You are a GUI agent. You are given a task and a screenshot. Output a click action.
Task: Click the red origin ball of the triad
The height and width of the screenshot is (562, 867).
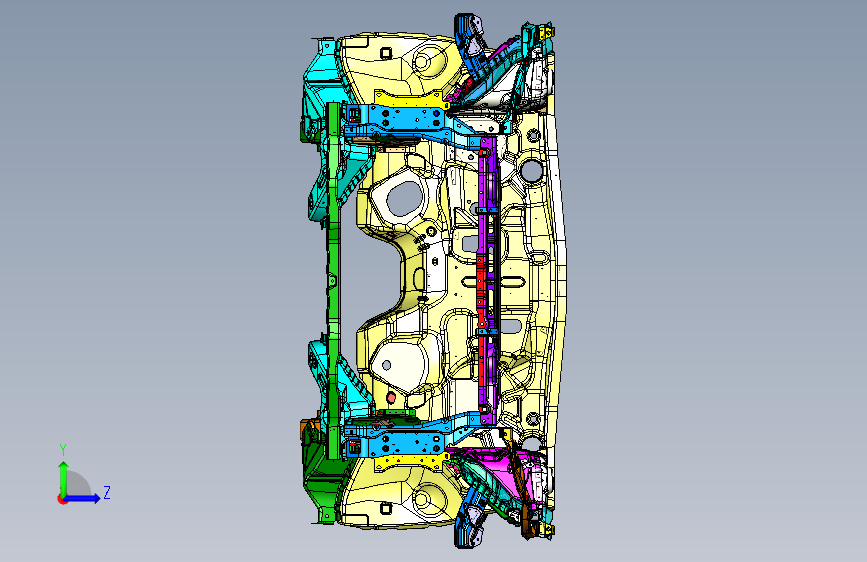coord(61,499)
